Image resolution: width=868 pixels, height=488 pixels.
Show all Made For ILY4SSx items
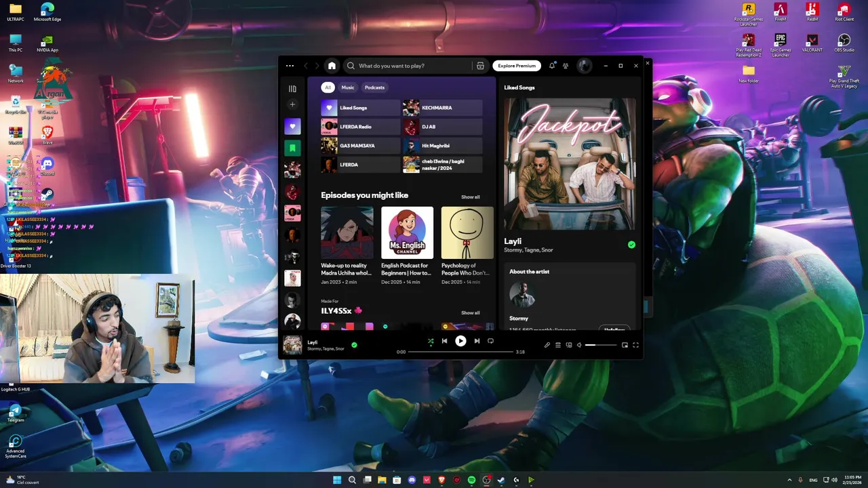click(470, 313)
